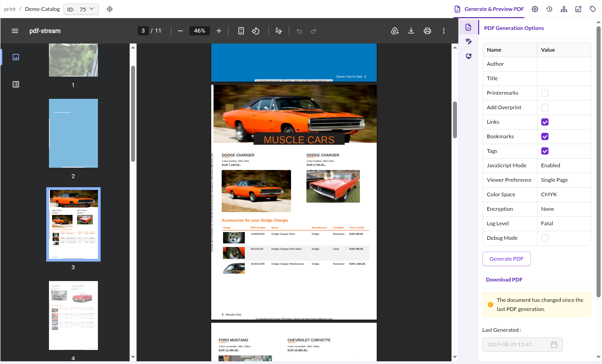This screenshot has height=364, width=602.
Task: Change Encryption value None
Action: point(564,209)
